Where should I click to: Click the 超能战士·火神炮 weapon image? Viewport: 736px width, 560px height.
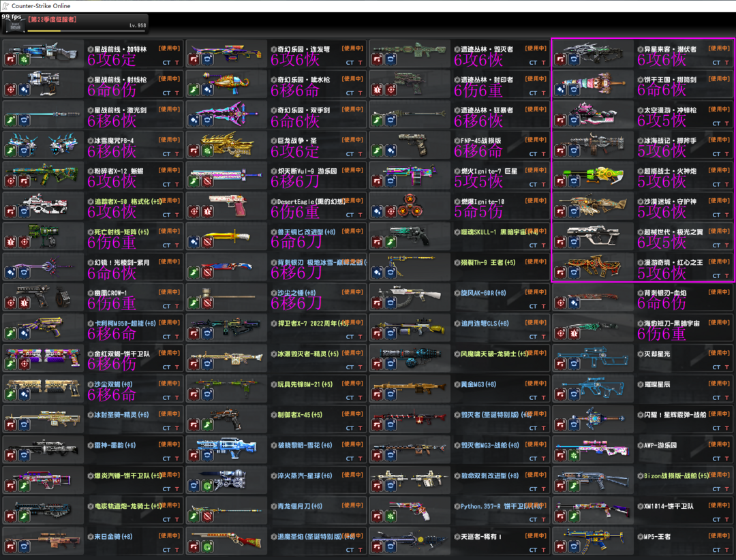point(593,174)
